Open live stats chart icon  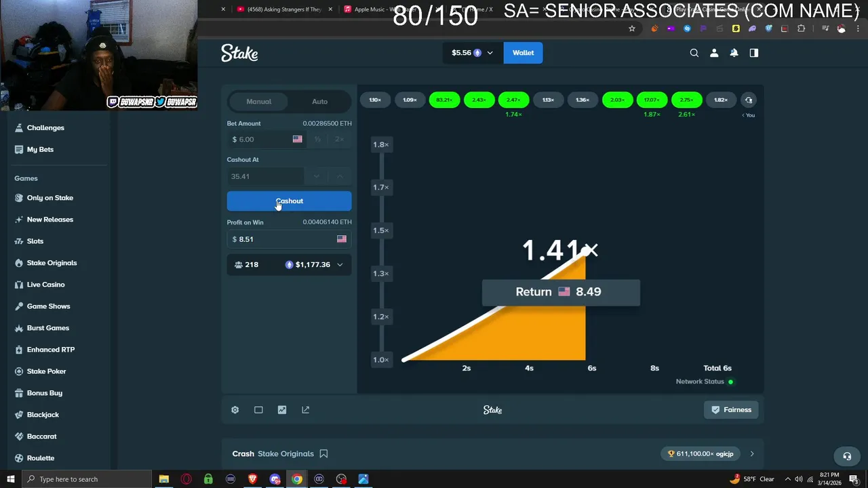coord(282,410)
